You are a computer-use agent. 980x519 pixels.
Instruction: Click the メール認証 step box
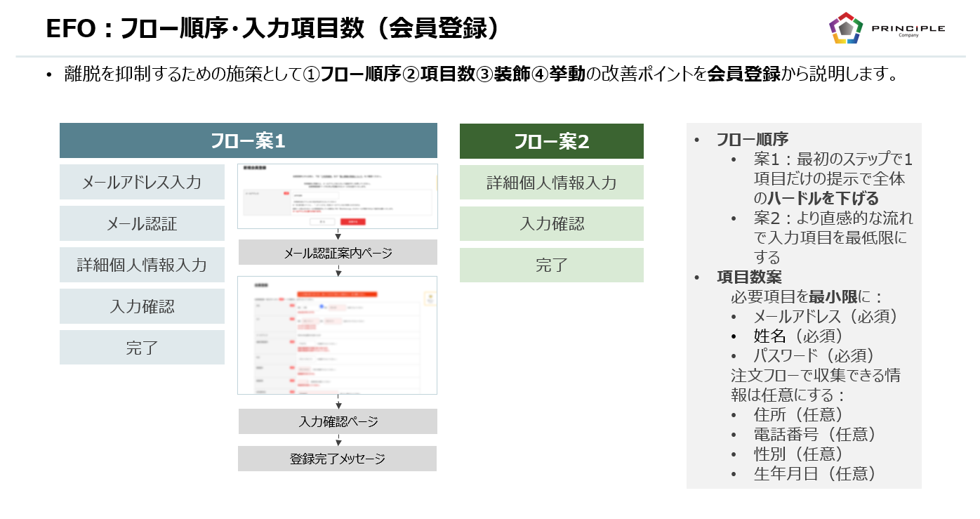point(142,223)
